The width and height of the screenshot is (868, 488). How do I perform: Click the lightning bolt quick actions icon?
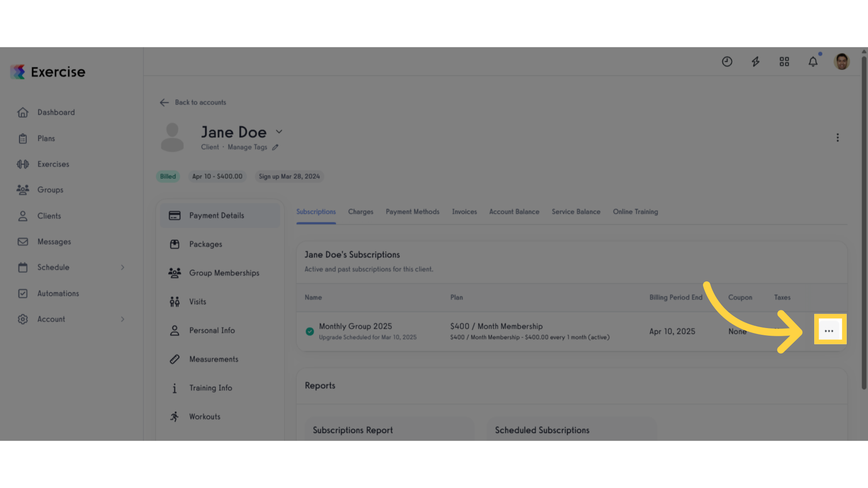pyautogui.click(x=755, y=61)
